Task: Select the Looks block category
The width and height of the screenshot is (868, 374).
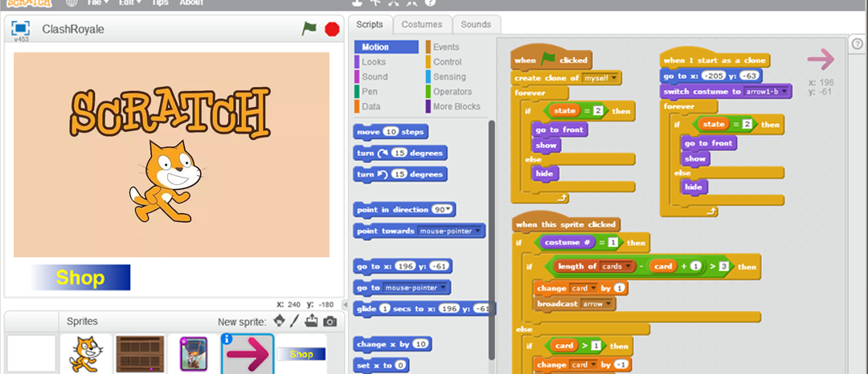Action: (374, 62)
